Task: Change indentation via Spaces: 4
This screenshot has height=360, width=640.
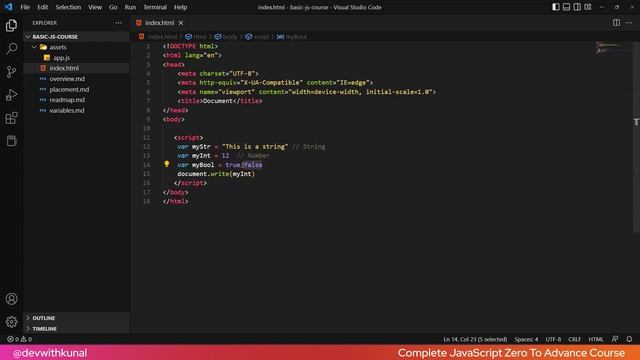Action: pos(526,339)
